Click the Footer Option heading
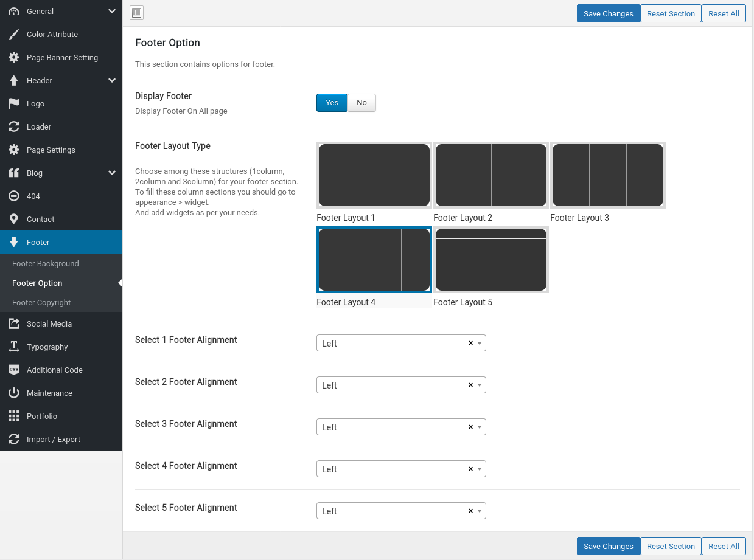The image size is (754, 560). coord(167,43)
